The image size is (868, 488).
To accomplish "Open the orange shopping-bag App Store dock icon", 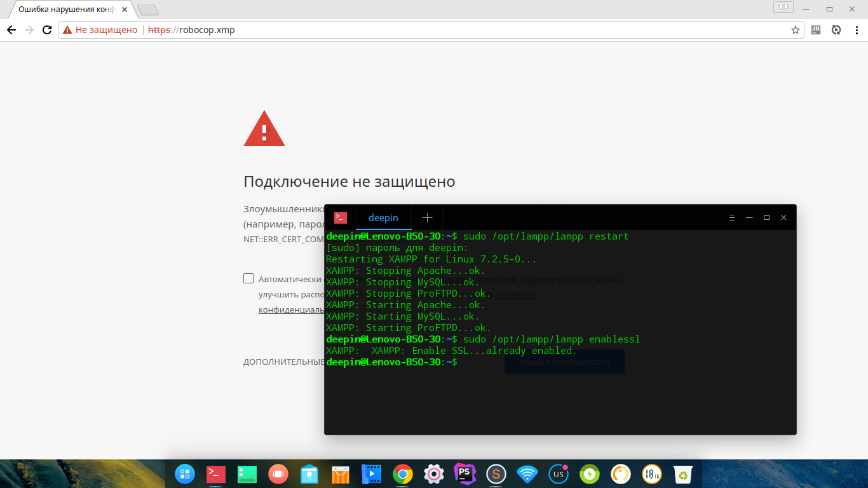I will 341,473.
